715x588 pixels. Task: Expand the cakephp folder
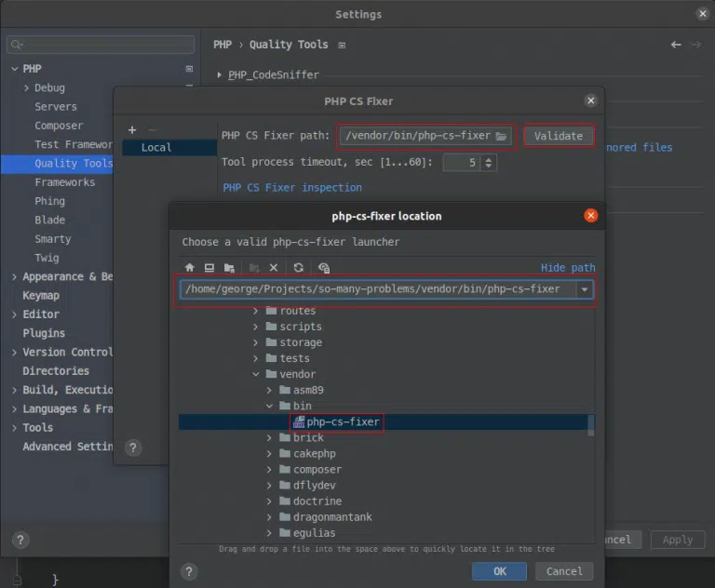269,453
